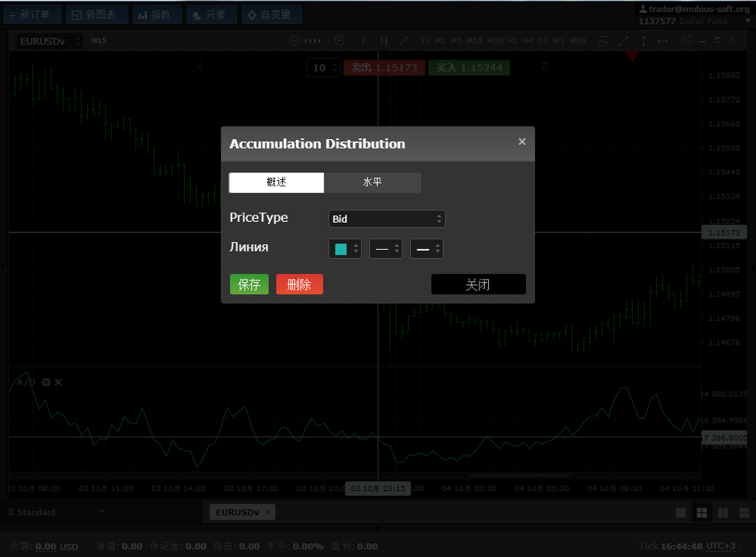Switch to the 水平 tab
Image resolution: width=756 pixels, height=557 pixels.
pos(372,182)
